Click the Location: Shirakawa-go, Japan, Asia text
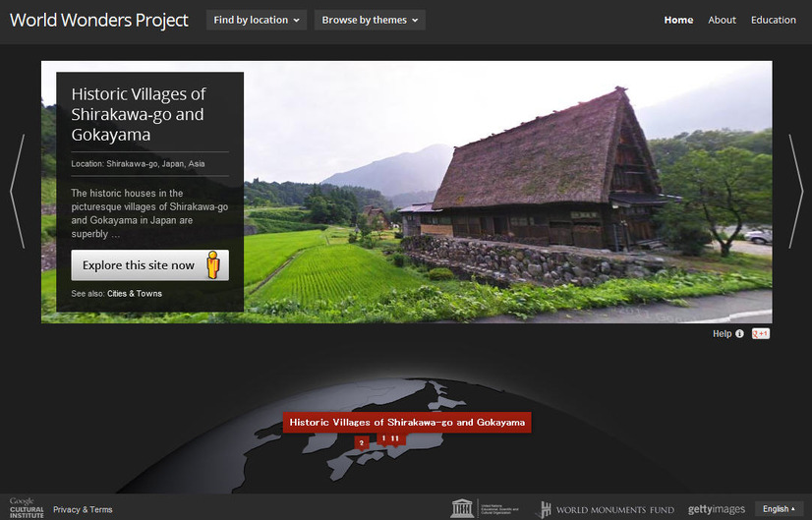812x520 pixels. click(138, 163)
